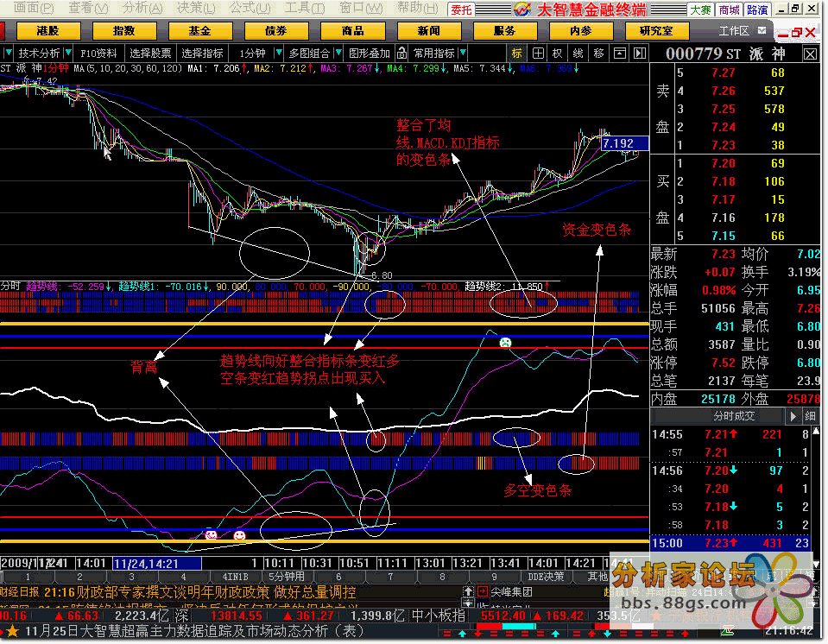Expand the 1分钟 period dropdown
The height and width of the screenshot is (644, 828).
click(278, 53)
